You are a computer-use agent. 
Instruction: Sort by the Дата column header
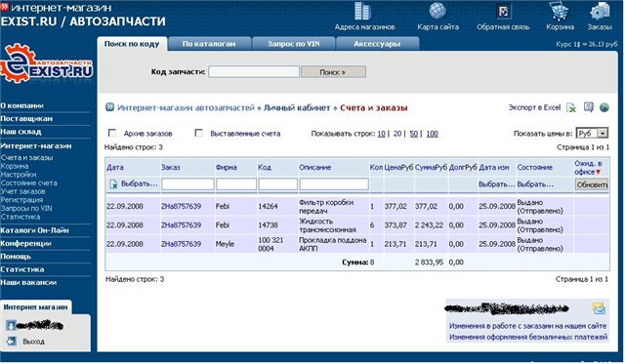click(115, 168)
